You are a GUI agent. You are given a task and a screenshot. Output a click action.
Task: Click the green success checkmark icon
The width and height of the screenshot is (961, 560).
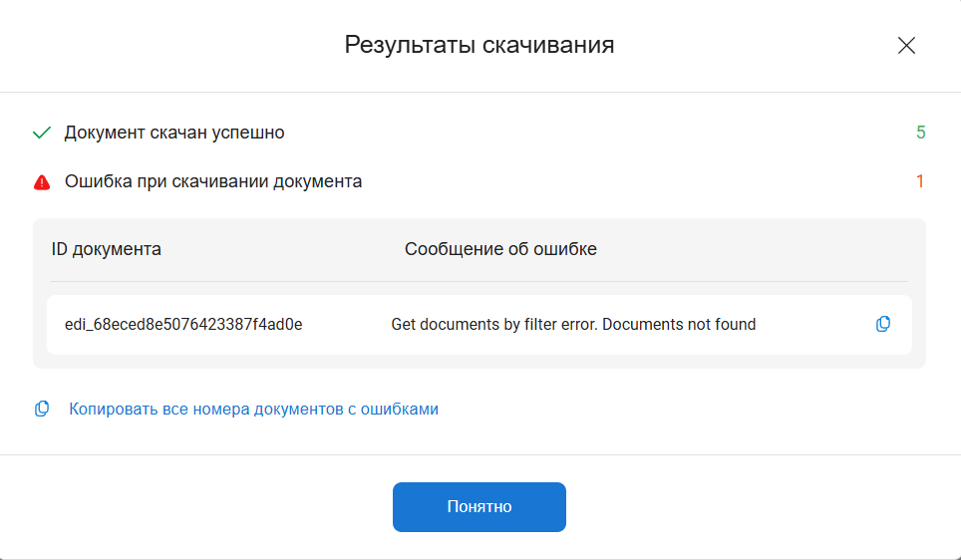[x=42, y=133]
